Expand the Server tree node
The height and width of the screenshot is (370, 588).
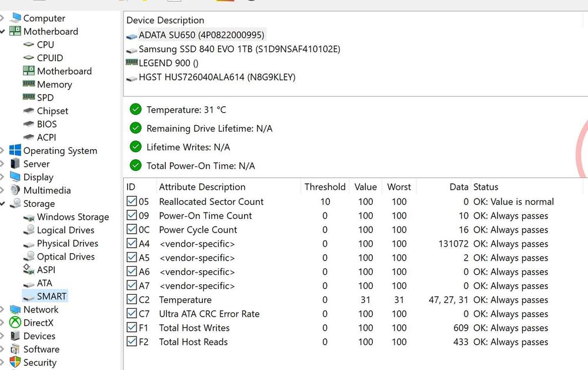pyautogui.click(x=2, y=164)
